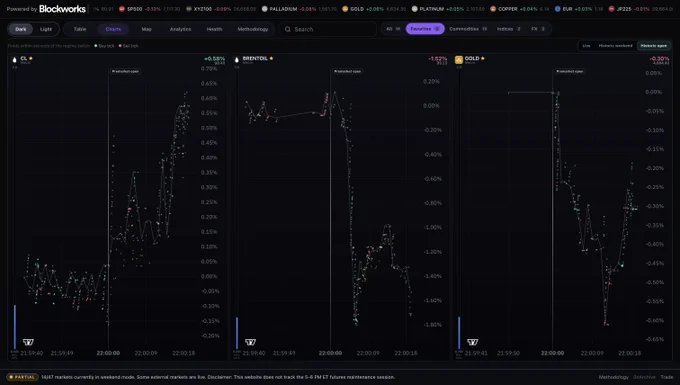Click the COPPER ticker name
Image resolution: width=680 pixels, height=385 pixels.
[508, 9]
